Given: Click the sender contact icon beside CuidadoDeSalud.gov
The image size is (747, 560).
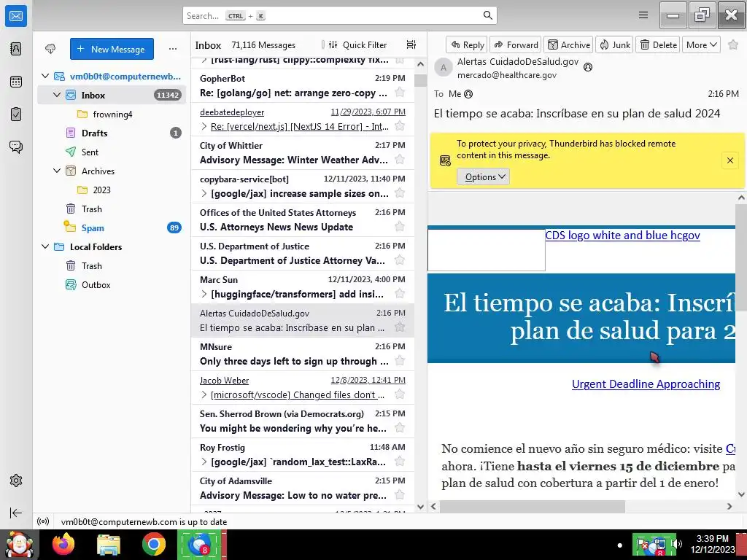Looking at the screenshot, I should (588, 67).
